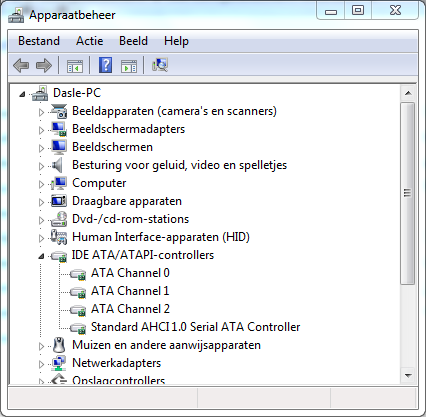Toggle the console tree pane icon

pos(75,65)
